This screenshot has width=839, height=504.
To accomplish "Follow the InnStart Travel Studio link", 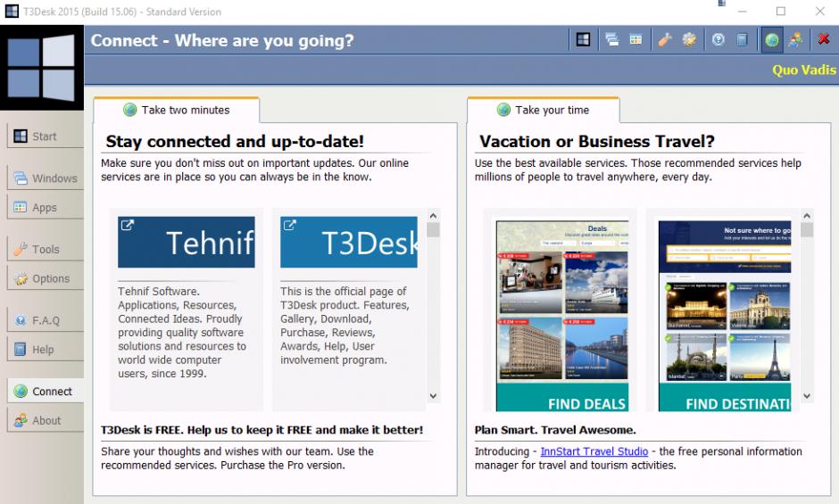I will (x=594, y=451).
